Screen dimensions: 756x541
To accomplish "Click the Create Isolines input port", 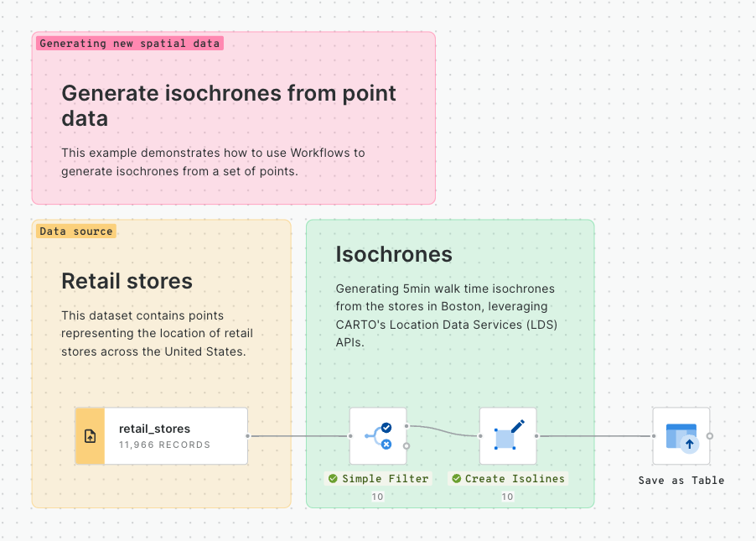I will [x=479, y=436].
